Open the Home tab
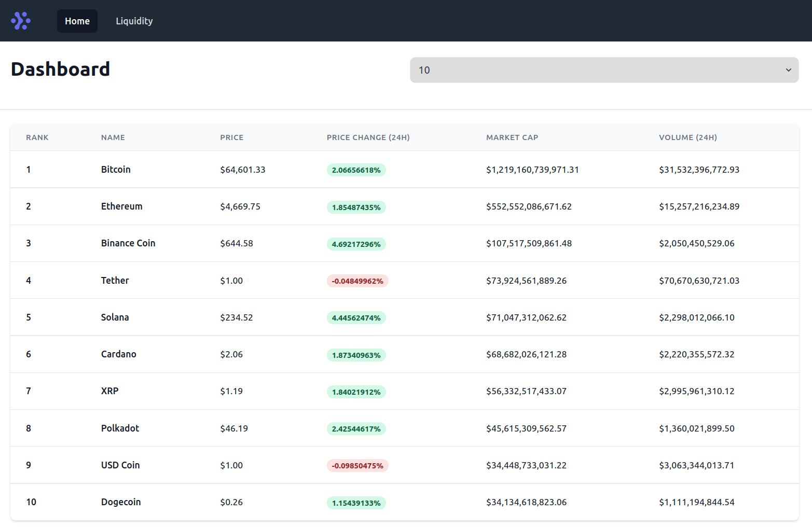This screenshot has width=812, height=527. coord(77,21)
